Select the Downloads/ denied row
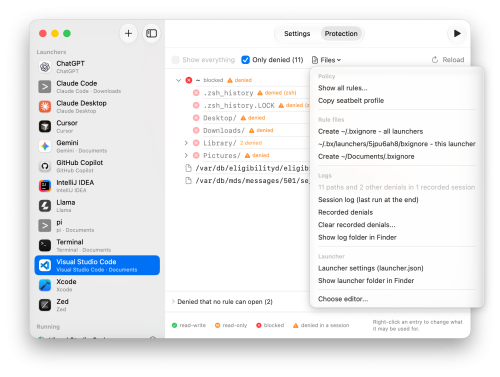 [252, 130]
